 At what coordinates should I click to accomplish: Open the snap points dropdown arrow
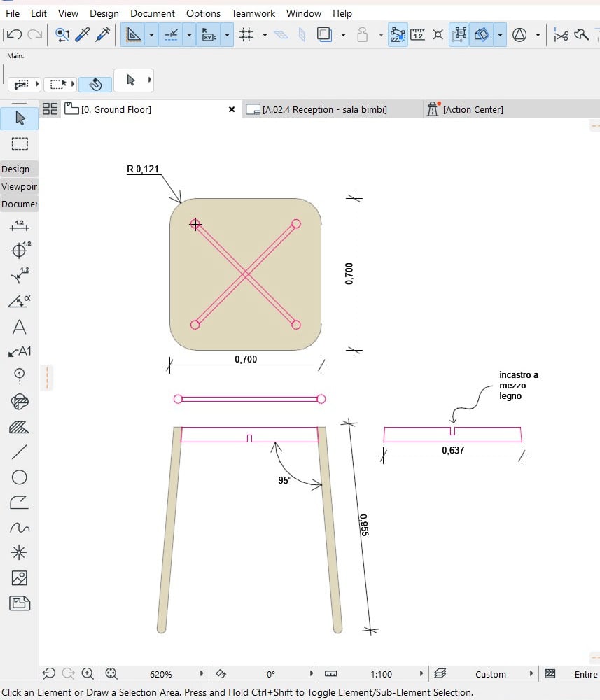pos(189,34)
